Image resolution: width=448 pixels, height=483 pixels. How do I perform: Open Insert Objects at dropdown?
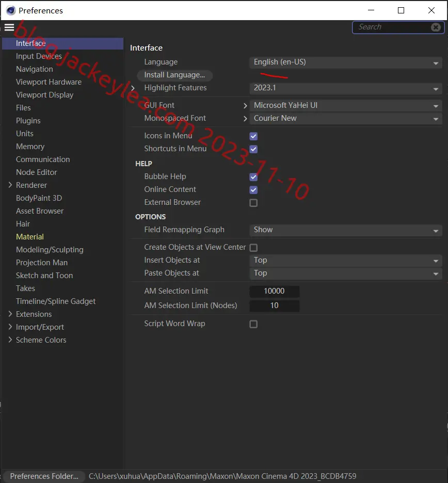click(x=346, y=261)
